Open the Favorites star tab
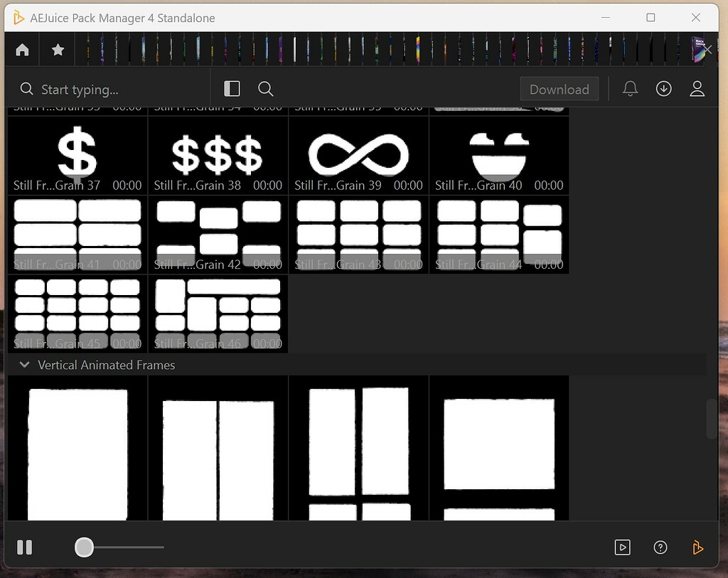The image size is (728, 578). tap(58, 50)
